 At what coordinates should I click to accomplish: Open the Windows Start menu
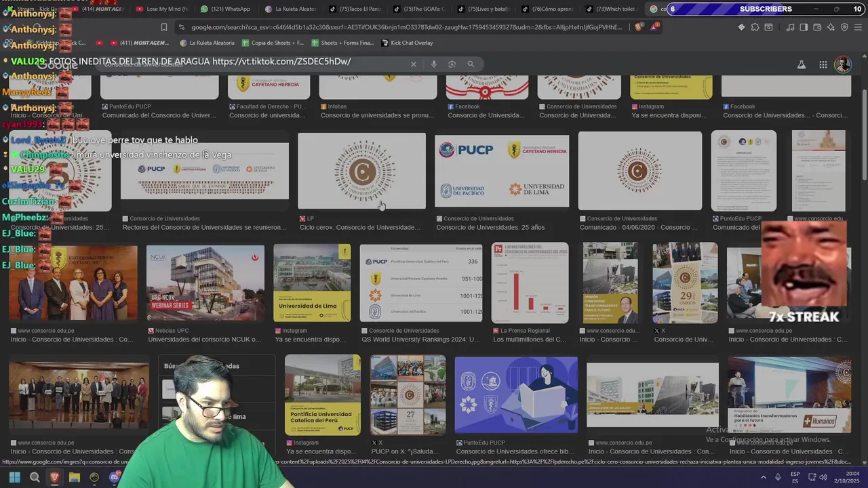15,477
